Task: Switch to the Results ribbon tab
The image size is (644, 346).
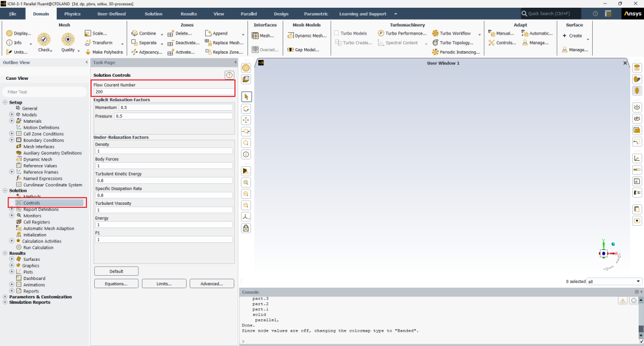Action: point(188,14)
